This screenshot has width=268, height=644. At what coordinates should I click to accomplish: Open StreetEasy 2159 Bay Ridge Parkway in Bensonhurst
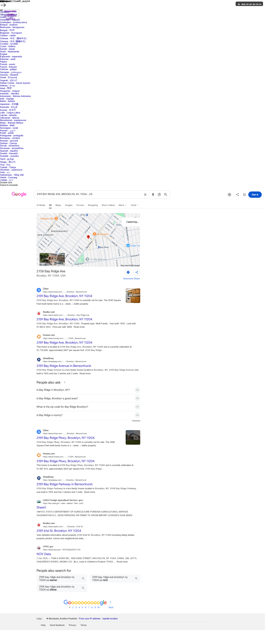click(x=64, y=484)
